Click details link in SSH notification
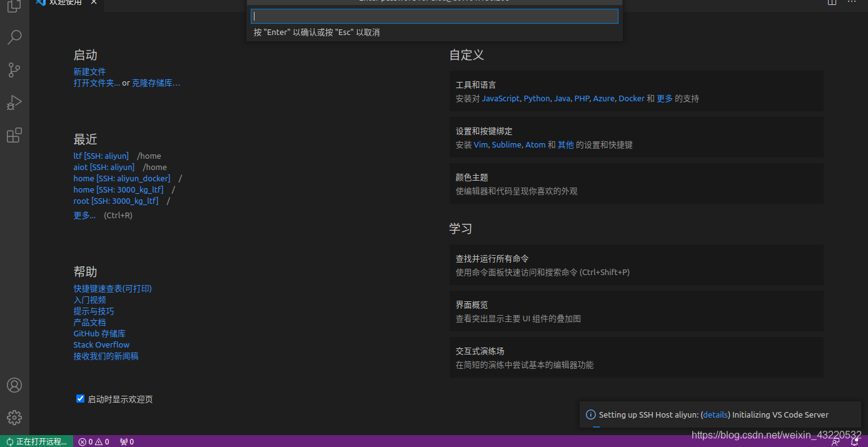The width and height of the screenshot is (868, 447). (715, 415)
